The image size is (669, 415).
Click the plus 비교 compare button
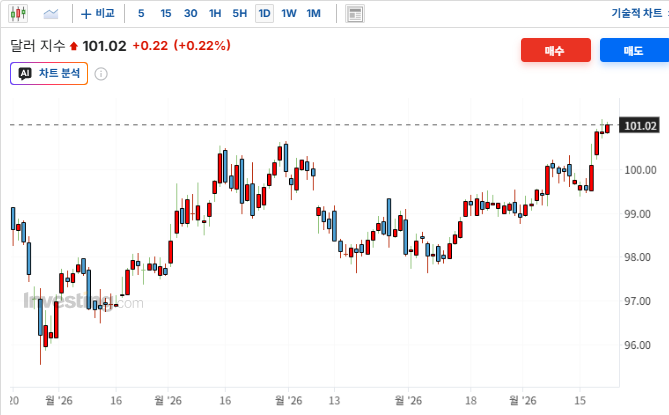pyautogui.click(x=98, y=14)
